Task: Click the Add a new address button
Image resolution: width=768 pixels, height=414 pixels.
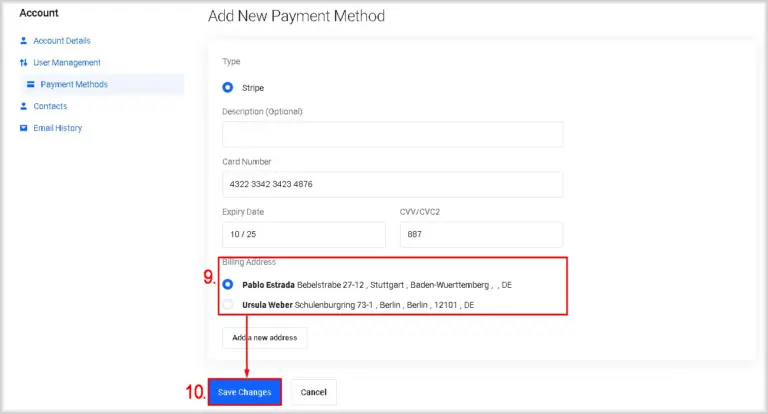Action: (264, 338)
